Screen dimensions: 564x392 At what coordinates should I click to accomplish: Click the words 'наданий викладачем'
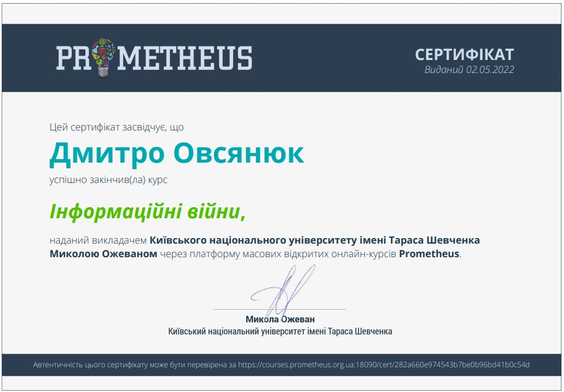click(x=98, y=240)
